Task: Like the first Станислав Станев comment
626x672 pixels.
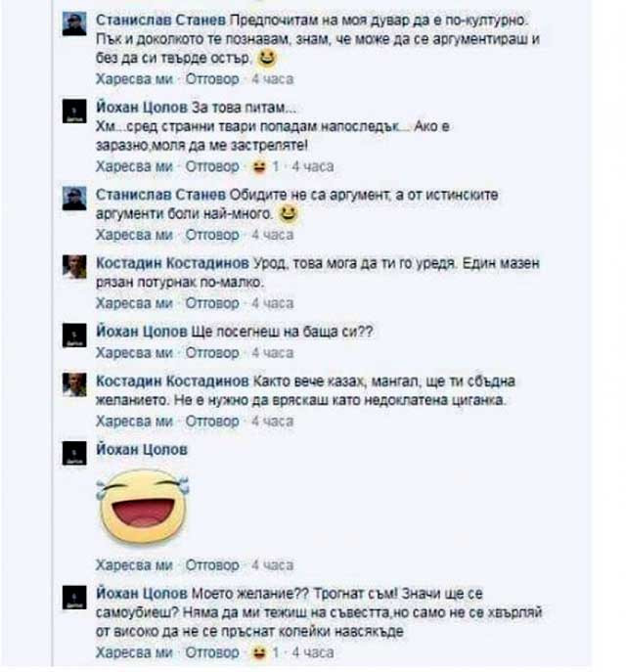Action: coord(134,79)
